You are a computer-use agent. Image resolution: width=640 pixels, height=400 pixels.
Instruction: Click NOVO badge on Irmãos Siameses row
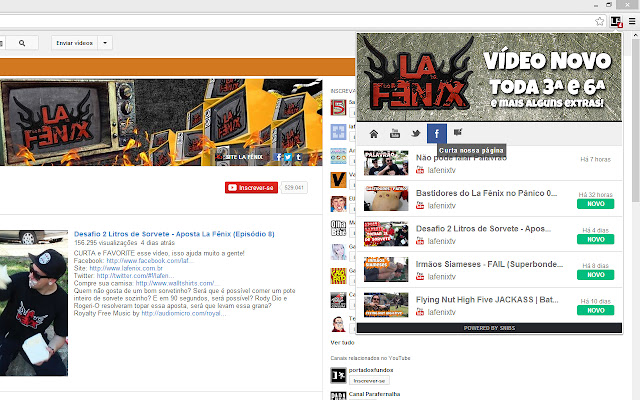(596, 275)
